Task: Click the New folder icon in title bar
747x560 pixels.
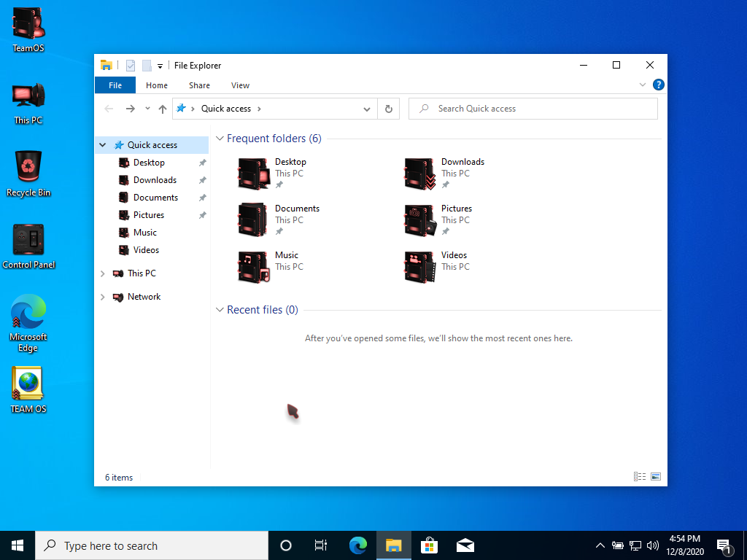Action: click(147, 66)
